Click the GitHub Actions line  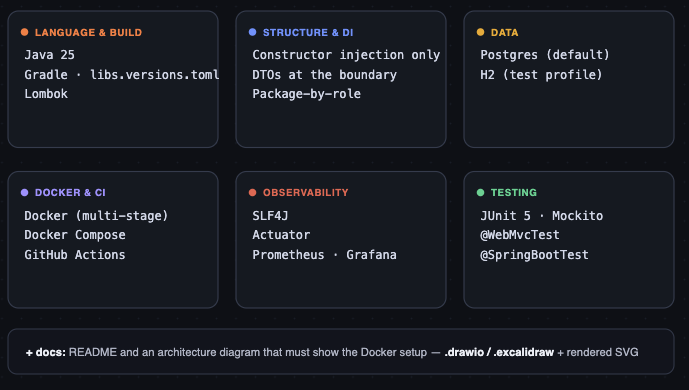point(75,255)
